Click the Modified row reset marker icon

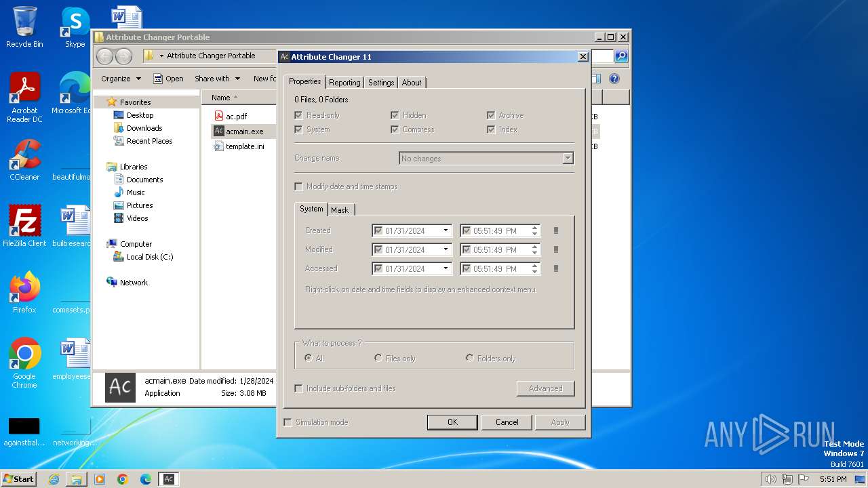click(556, 249)
